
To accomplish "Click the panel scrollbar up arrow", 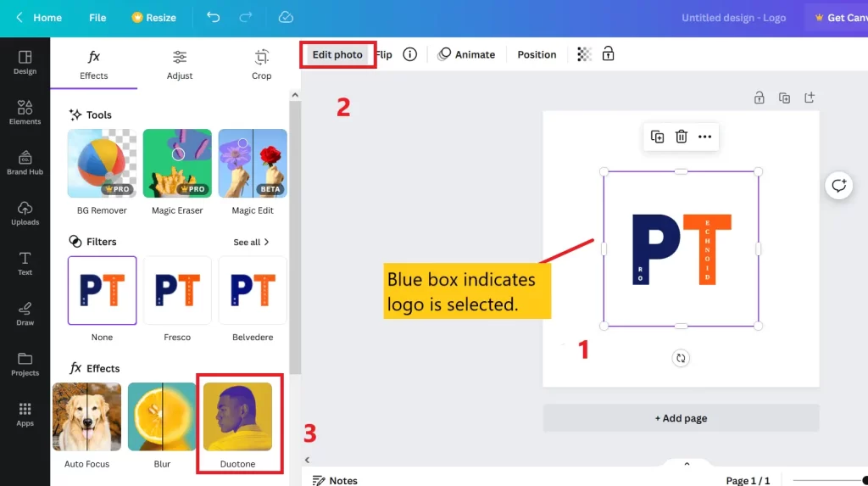I will [295, 95].
